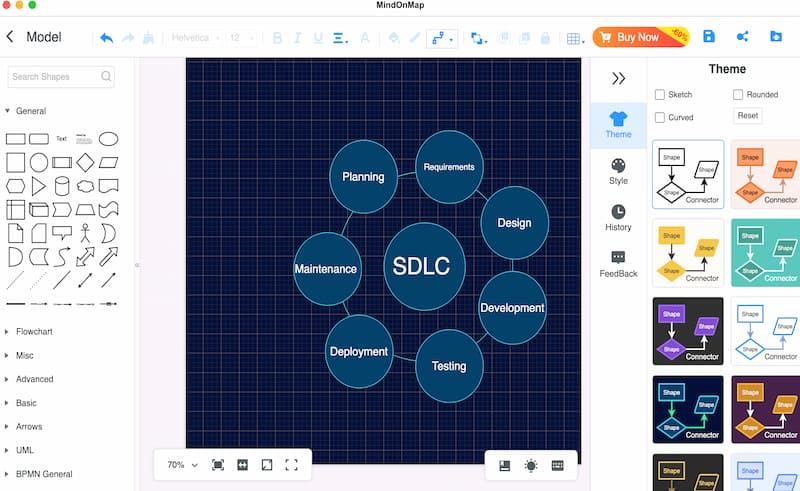This screenshot has width=800, height=491.
Task: Switch to the Style tab
Action: click(618, 171)
